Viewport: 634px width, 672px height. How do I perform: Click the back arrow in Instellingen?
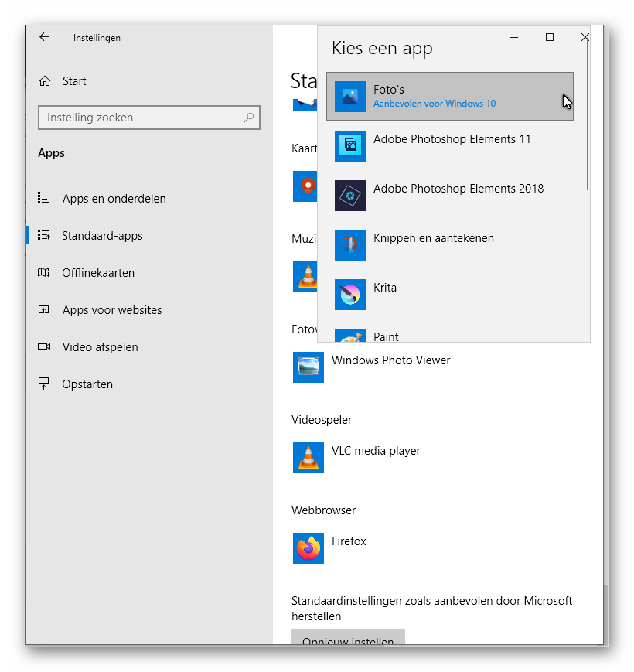(44, 37)
